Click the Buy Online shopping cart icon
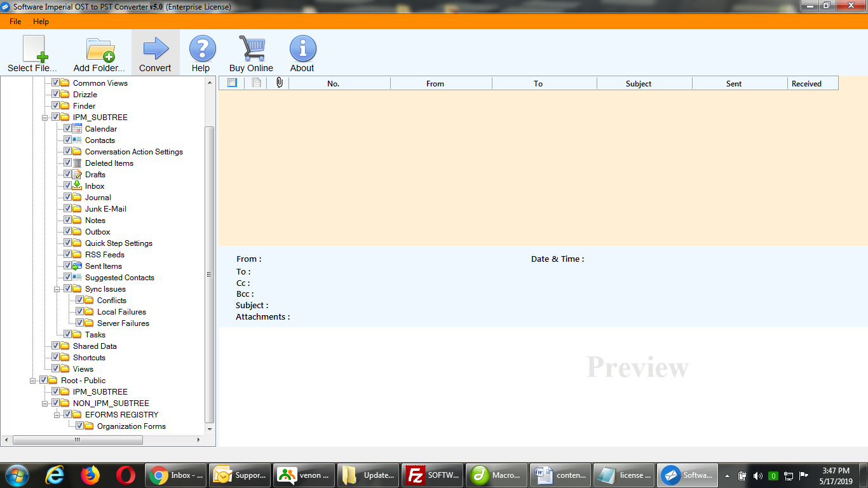Screen dimensions: 868x488 [x=252, y=48]
